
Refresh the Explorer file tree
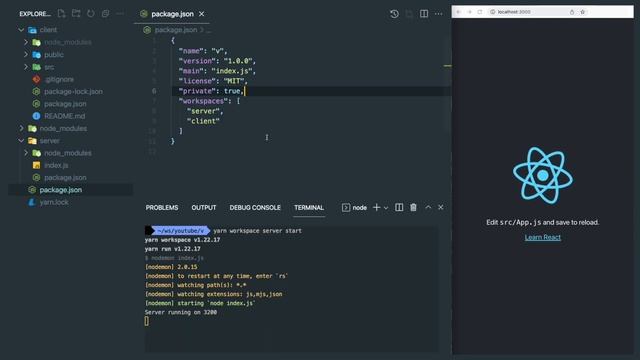coord(91,13)
